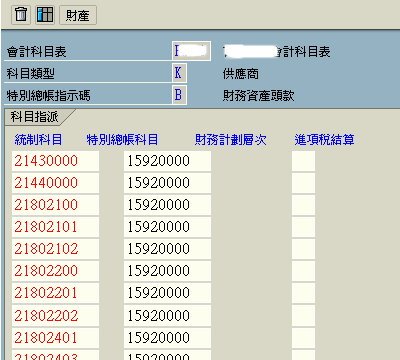This screenshot has height=360, width=400.
Task: Select reconciliation account 21802201
Action: tap(55, 293)
